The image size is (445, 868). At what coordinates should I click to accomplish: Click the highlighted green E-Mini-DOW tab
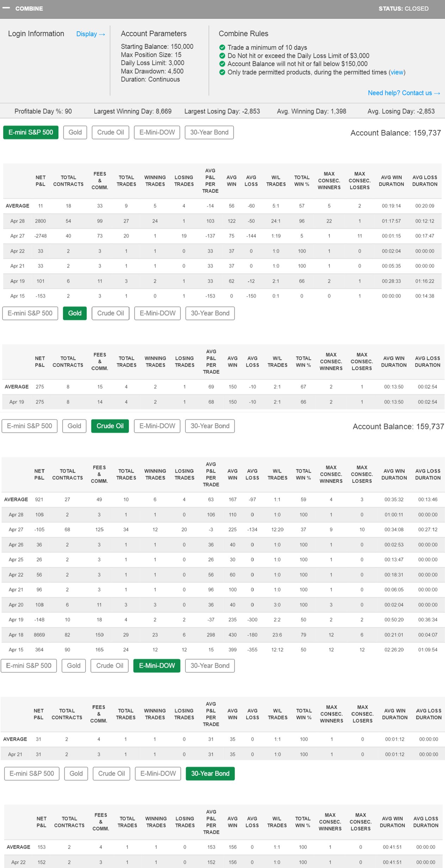coord(157,666)
